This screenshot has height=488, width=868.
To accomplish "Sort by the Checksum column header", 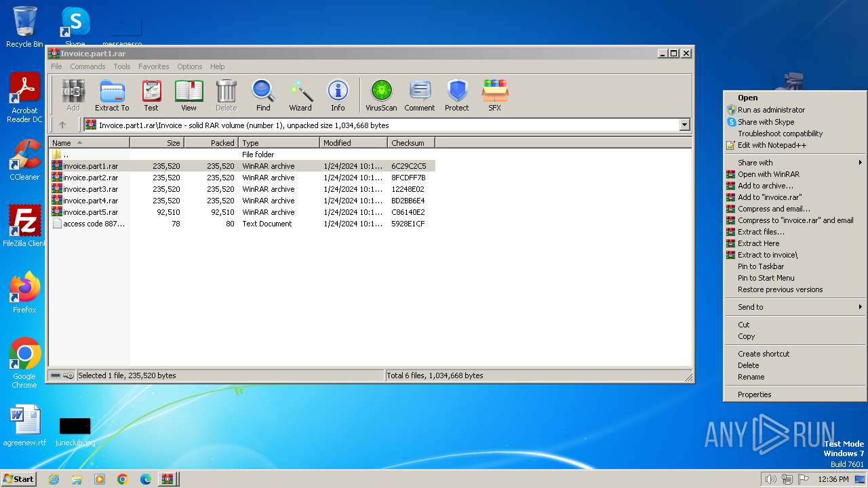I will click(x=411, y=142).
